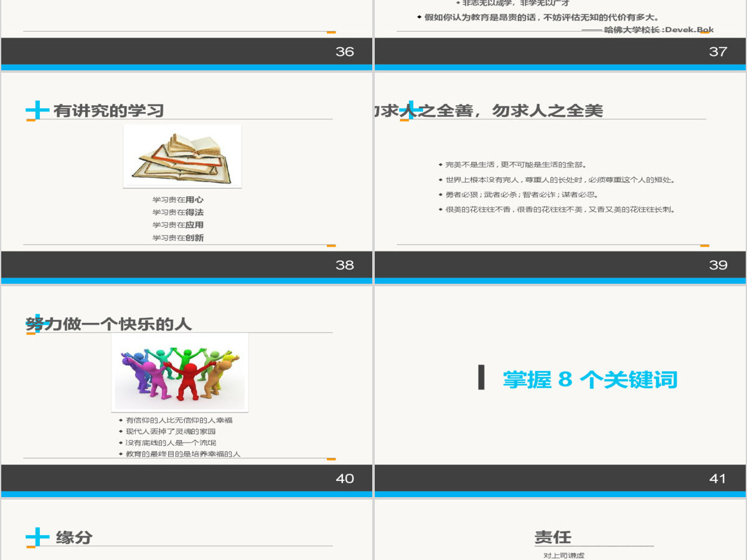Open the slide thumbnail numbered 38

tap(187, 179)
